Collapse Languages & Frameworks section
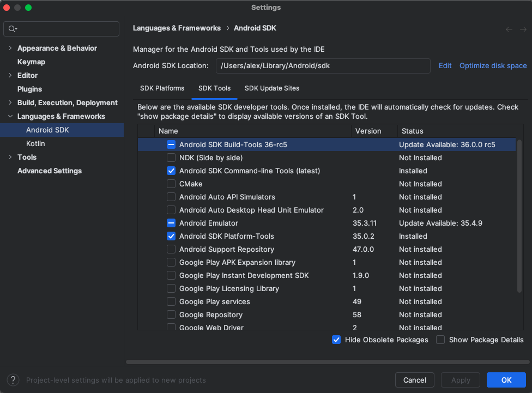Image resolution: width=532 pixels, height=393 pixels. [x=10, y=117]
